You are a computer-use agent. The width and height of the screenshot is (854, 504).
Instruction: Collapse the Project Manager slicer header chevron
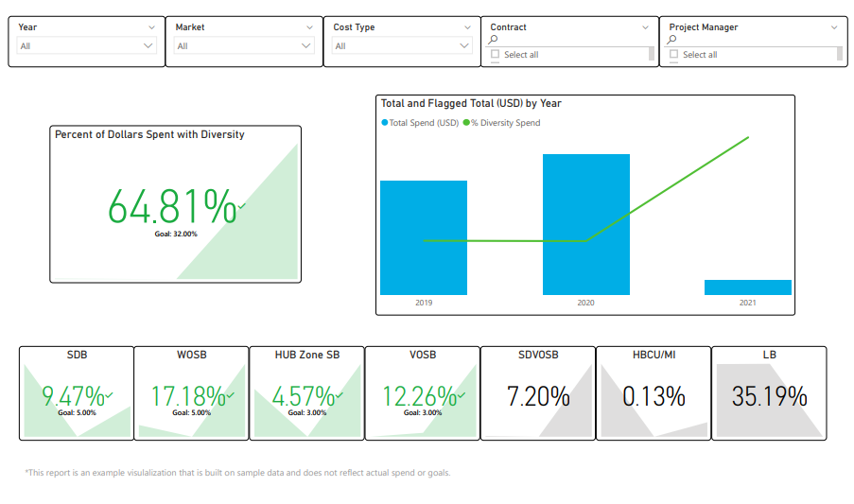(834, 27)
